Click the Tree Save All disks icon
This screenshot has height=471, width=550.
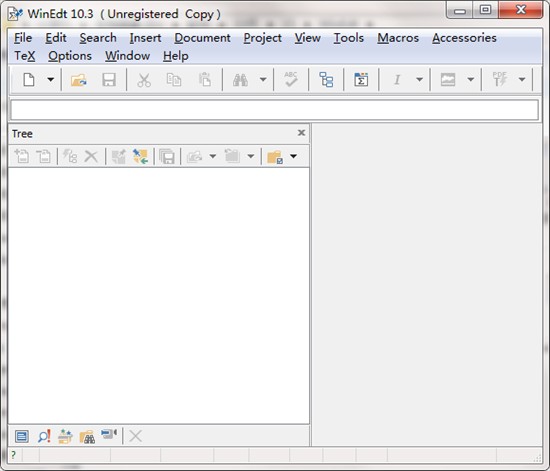(x=167, y=156)
